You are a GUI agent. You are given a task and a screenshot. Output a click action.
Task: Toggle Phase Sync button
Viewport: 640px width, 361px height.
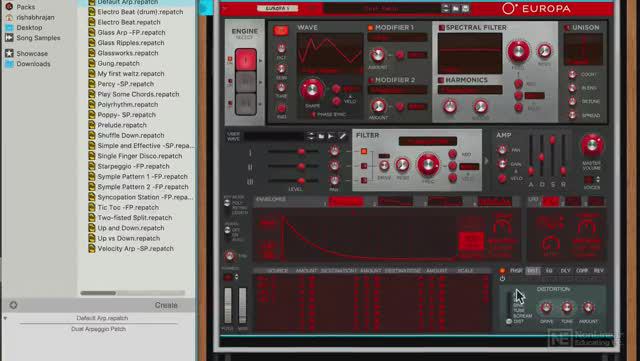(x=313, y=115)
